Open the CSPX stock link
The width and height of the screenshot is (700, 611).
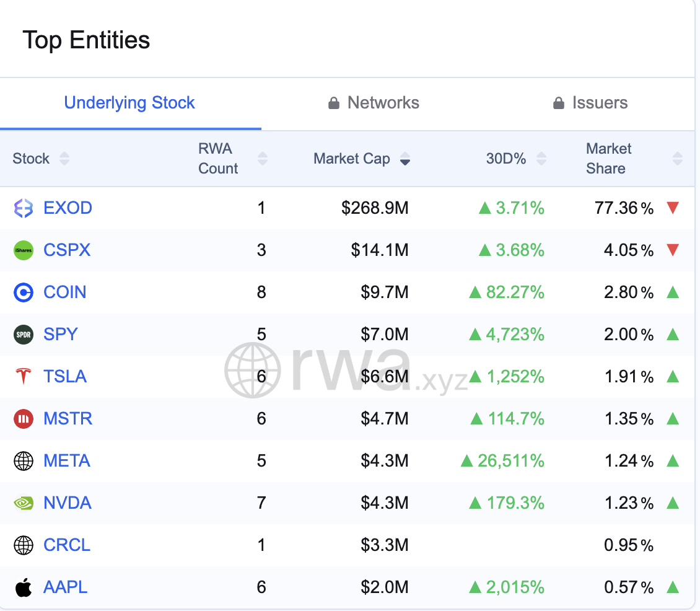tap(67, 250)
